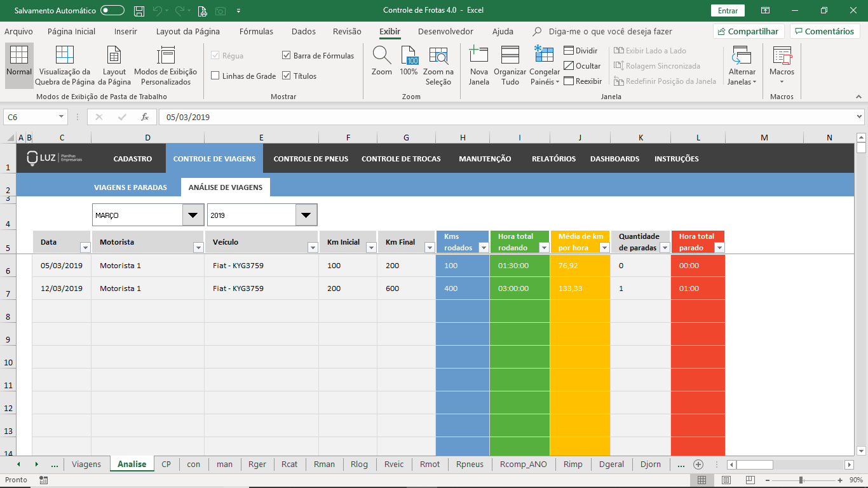Uncheck Barra de Fórmulas checkbox
This screenshot has height=488, width=868.
click(287, 56)
